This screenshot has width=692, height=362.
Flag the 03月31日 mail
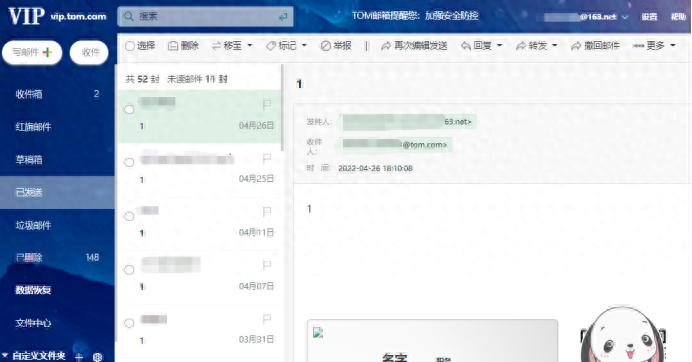[267, 318]
